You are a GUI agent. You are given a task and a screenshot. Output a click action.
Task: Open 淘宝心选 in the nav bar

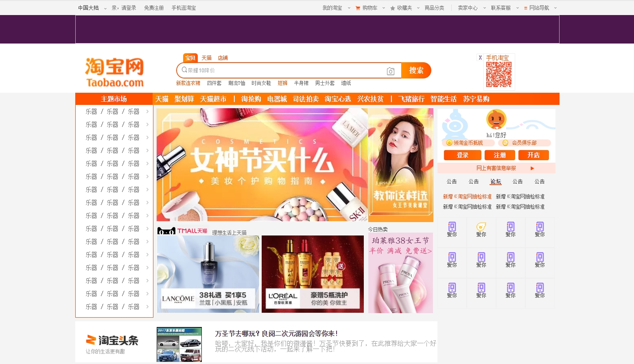338,99
